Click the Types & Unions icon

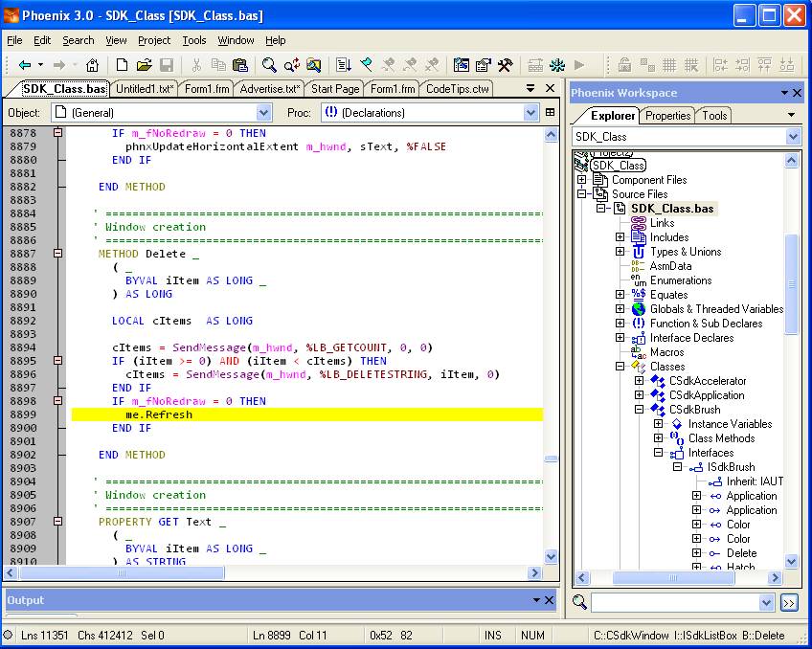[x=639, y=252]
